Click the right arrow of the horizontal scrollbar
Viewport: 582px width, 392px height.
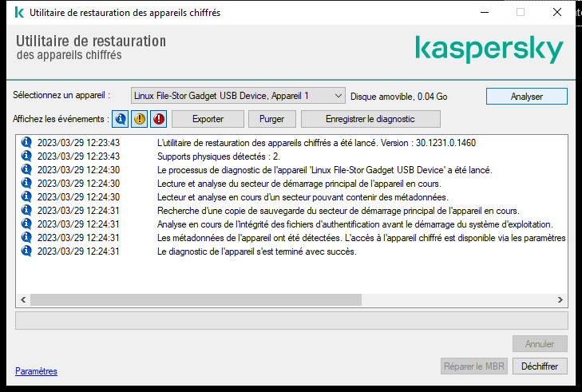coord(560,299)
